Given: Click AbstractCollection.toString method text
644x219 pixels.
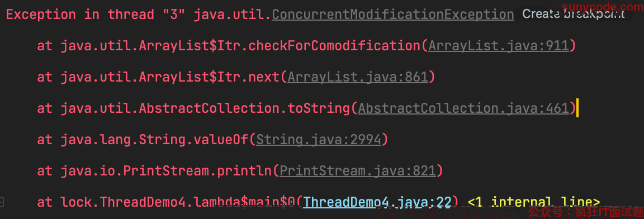Looking at the screenshot, I should (245, 108).
